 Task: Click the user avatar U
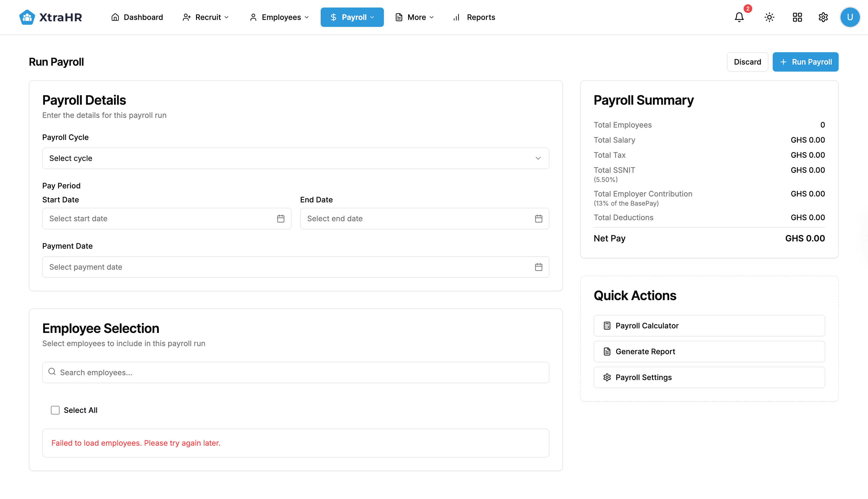click(x=849, y=17)
